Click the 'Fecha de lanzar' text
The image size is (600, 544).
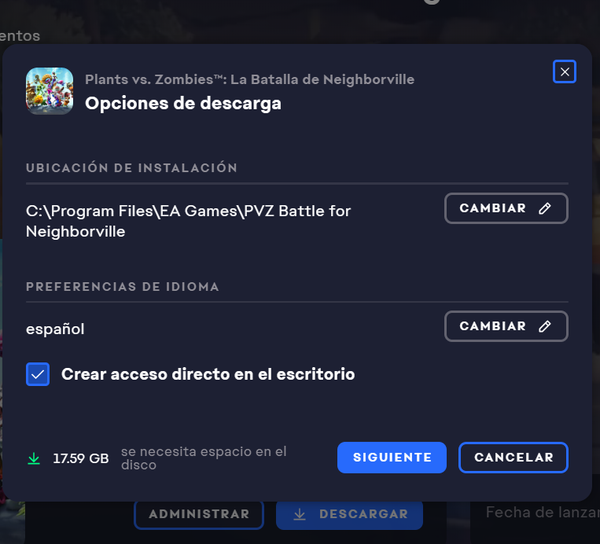click(x=543, y=512)
